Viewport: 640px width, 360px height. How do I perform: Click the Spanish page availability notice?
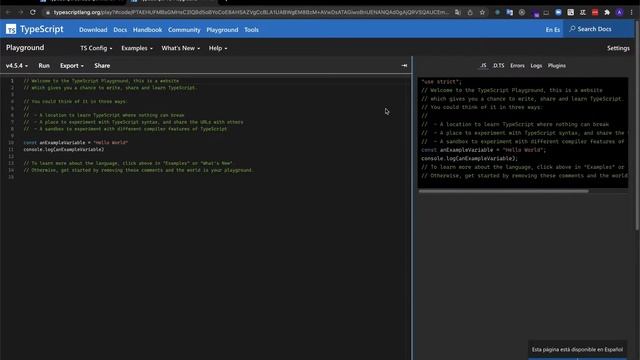click(577, 349)
